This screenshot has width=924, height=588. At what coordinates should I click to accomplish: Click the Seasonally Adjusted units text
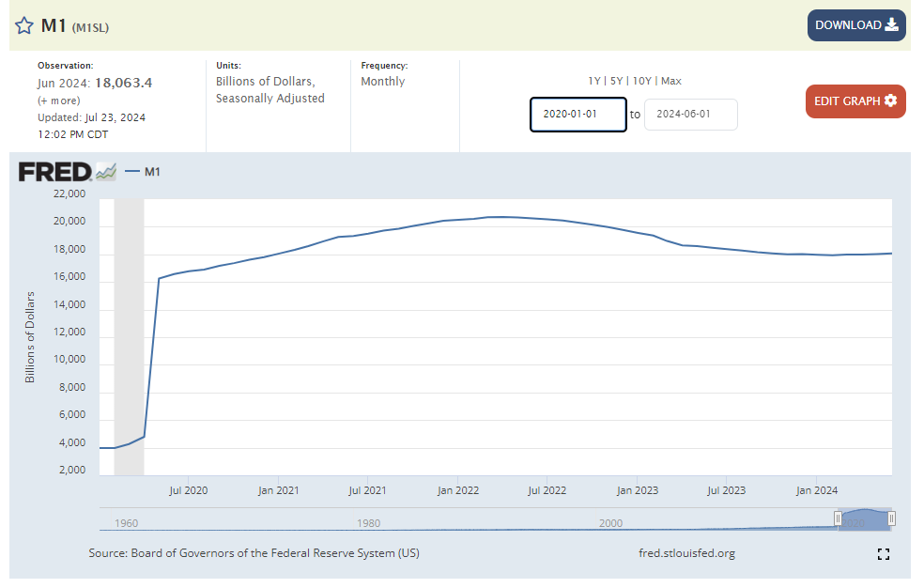[x=269, y=99]
